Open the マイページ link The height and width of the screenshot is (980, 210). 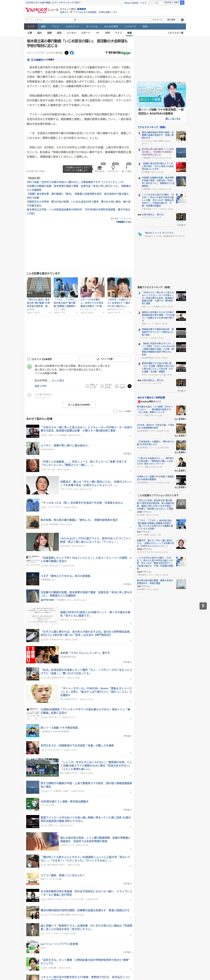point(157,20)
